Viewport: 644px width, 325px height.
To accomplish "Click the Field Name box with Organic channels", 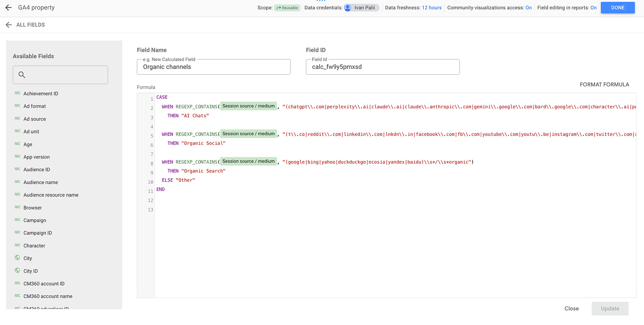I will tap(214, 67).
